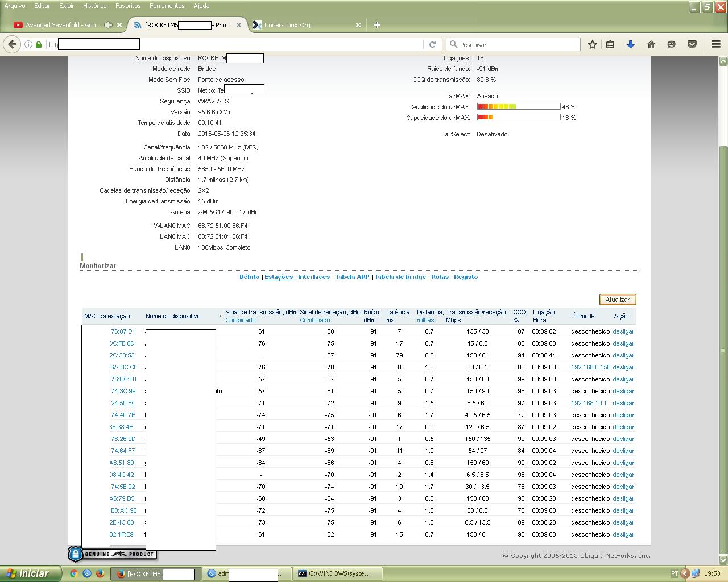Click in the Pesquisar search field
728x582 pixels.
coord(518,44)
